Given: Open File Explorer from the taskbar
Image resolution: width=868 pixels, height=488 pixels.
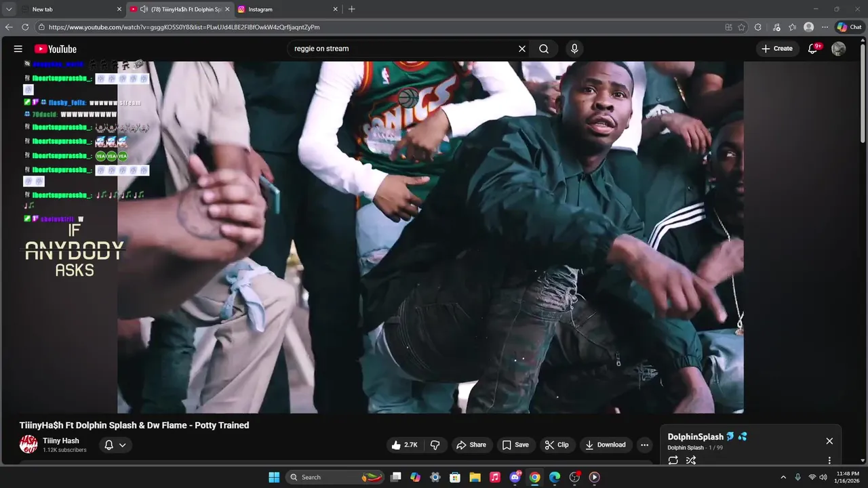Looking at the screenshot, I should (475, 477).
